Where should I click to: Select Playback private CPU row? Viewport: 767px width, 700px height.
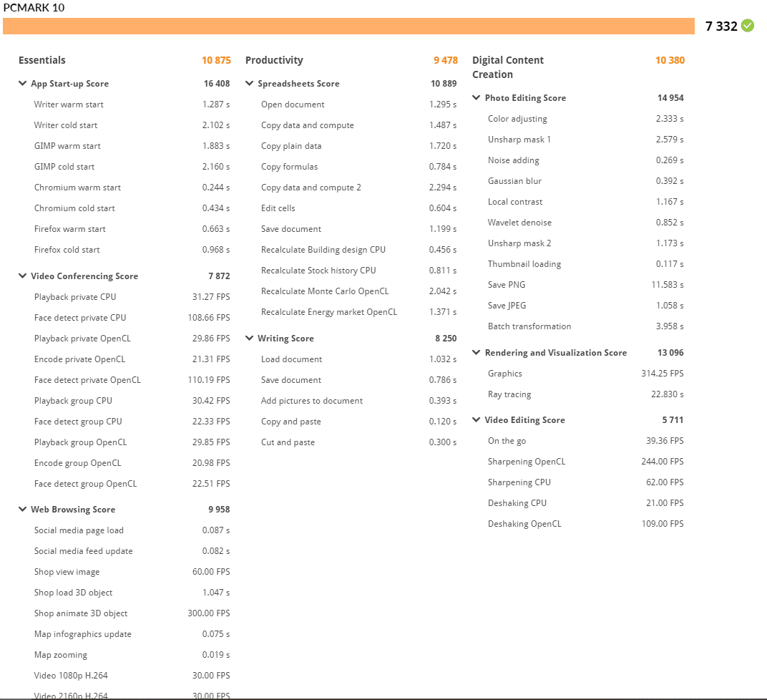pyautogui.click(x=132, y=297)
